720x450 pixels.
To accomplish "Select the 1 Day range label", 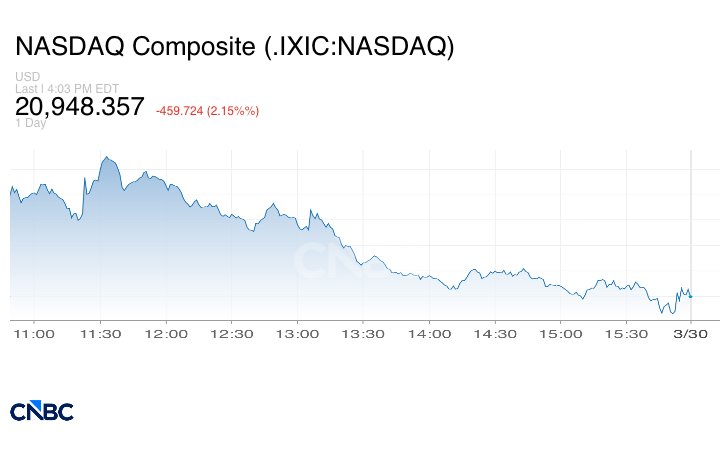I will [x=30, y=123].
